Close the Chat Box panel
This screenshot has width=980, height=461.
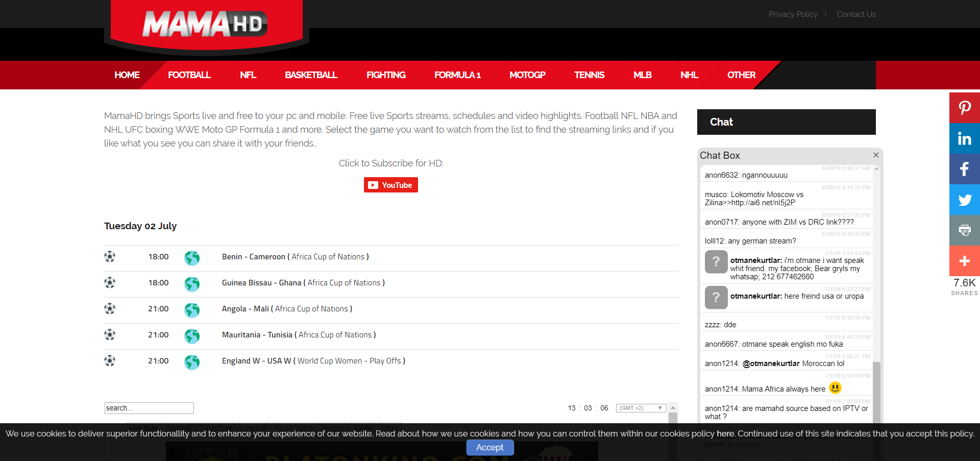coord(876,155)
